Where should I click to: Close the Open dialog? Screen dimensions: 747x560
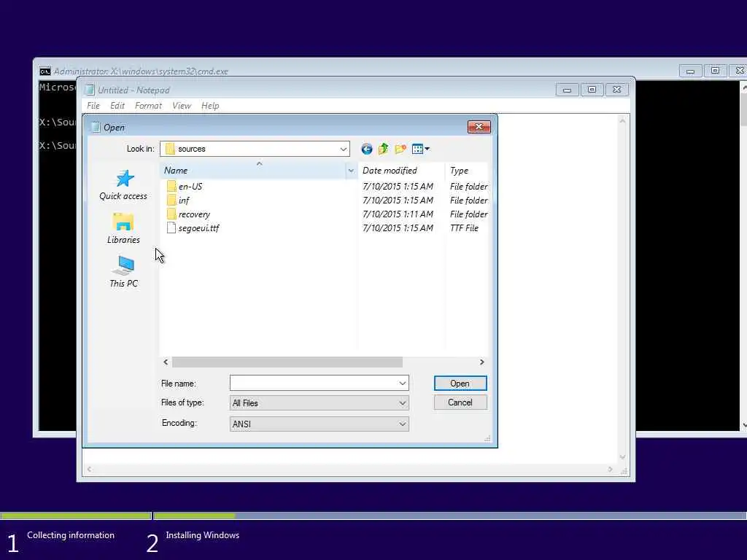(x=479, y=127)
